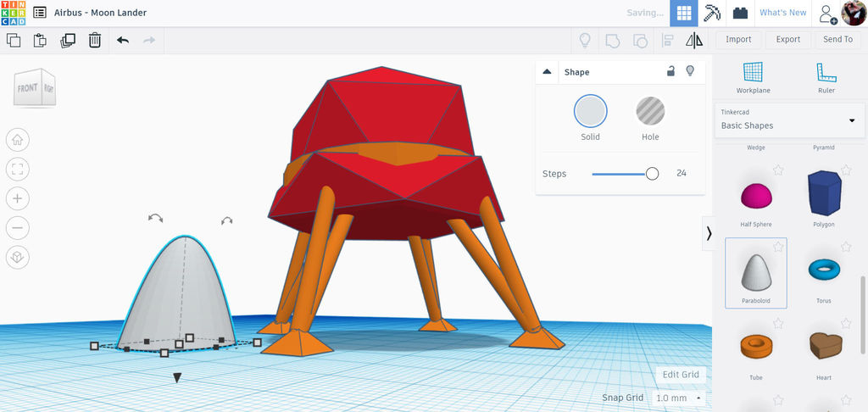Collapse the shapes sidebar chevron

pyautogui.click(x=709, y=234)
